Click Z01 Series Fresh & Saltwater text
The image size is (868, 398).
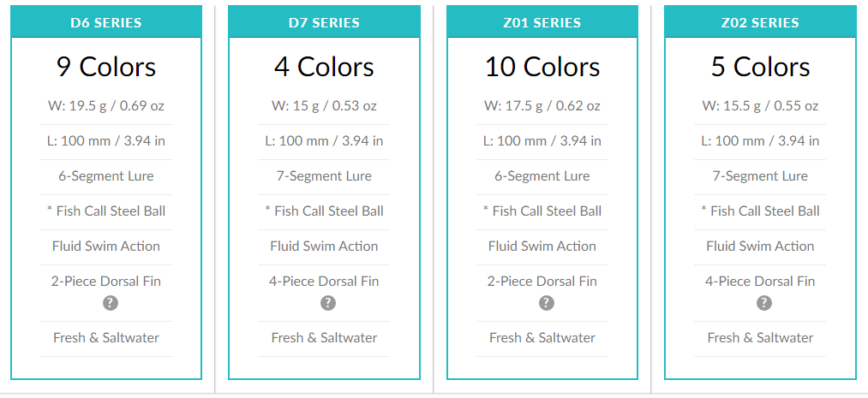pyautogui.click(x=542, y=338)
